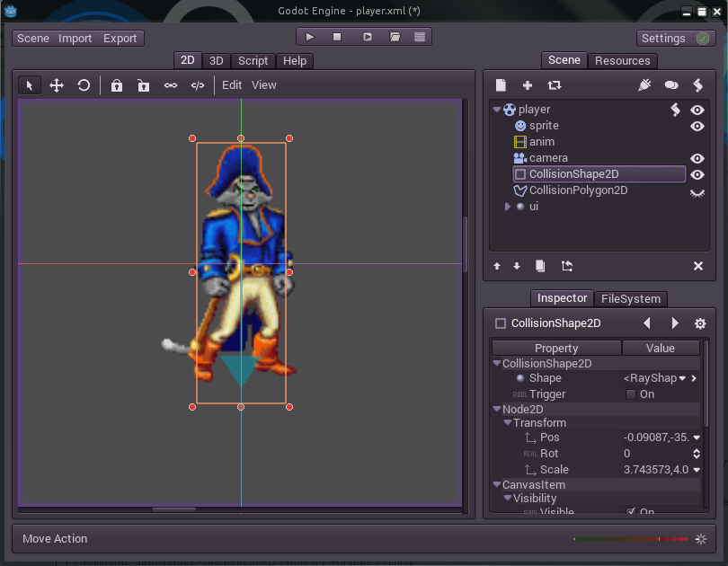Open the FileSystem tab
This screenshot has height=566, width=728.
pyautogui.click(x=630, y=299)
